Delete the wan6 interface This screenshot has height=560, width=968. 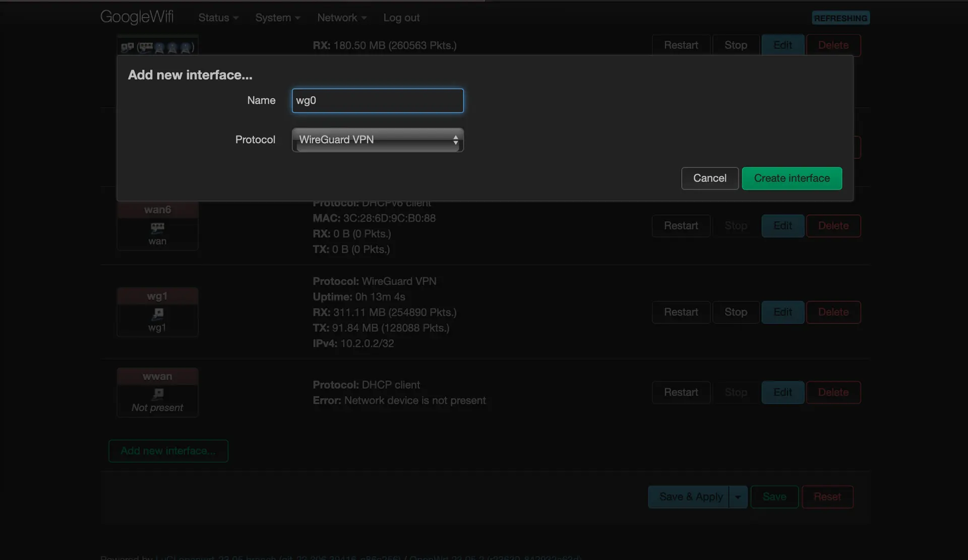click(833, 226)
